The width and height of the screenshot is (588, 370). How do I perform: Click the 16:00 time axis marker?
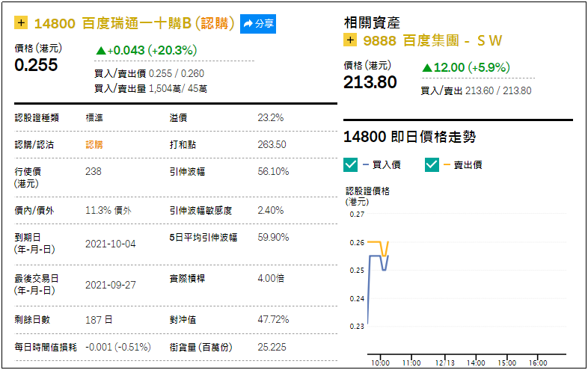538,363
